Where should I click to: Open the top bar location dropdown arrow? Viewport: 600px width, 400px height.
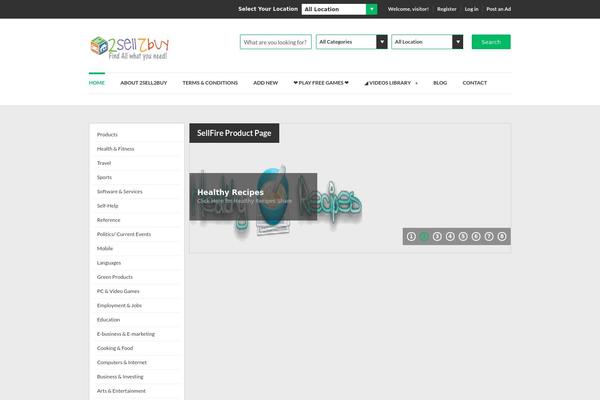(x=372, y=9)
